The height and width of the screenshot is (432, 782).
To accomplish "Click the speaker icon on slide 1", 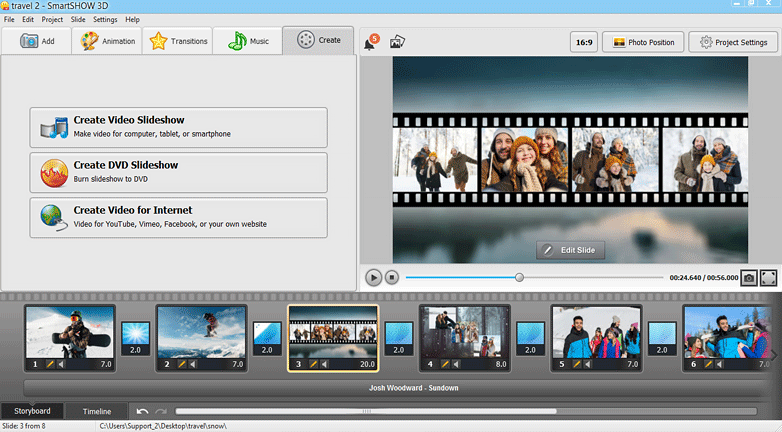I will coord(60,365).
